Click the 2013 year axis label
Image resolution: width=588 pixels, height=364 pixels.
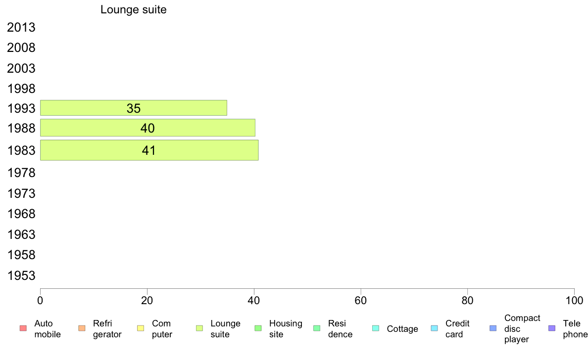click(21, 28)
